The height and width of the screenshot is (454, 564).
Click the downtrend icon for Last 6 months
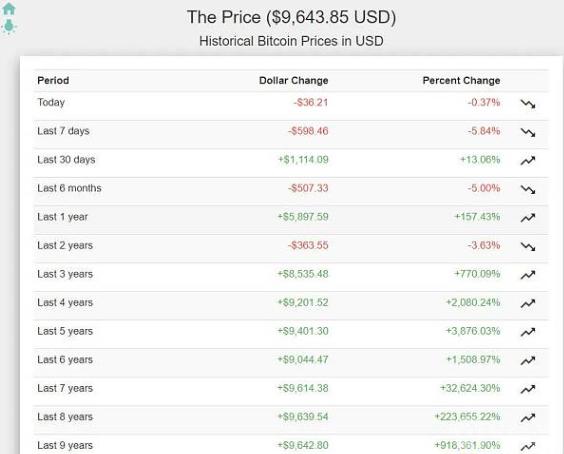coord(528,189)
